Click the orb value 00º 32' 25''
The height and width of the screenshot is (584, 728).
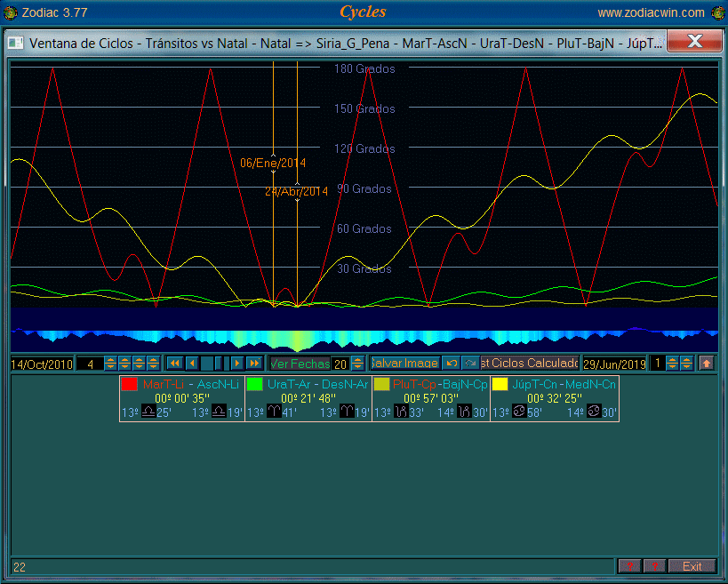[555, 398]
